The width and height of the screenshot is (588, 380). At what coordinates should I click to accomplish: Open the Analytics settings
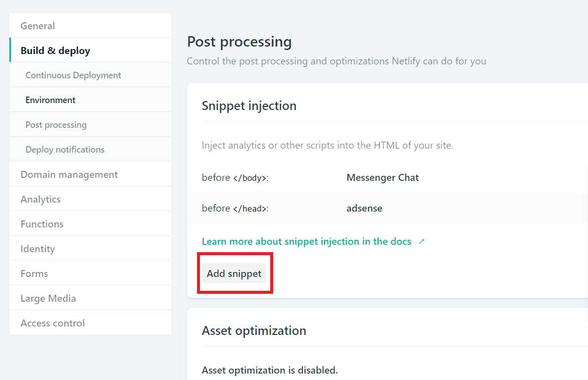coord(41,199)
